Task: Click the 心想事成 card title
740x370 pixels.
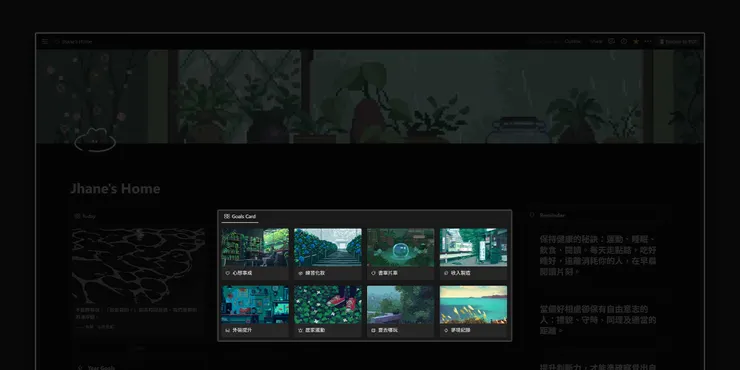Action: pos(242,273)
